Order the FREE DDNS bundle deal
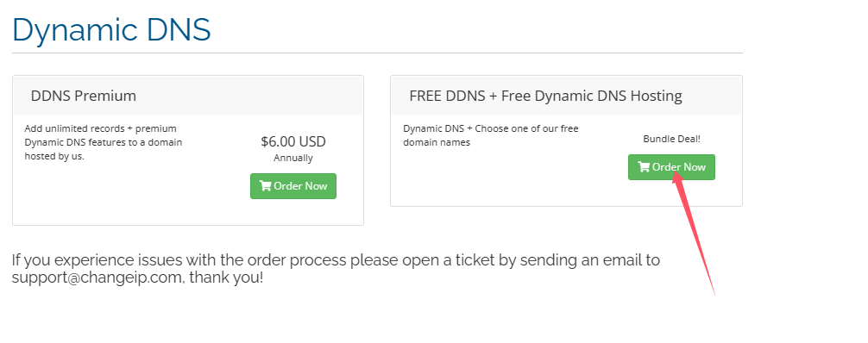The width and height of the screenshot is (868, 343). 671,167
